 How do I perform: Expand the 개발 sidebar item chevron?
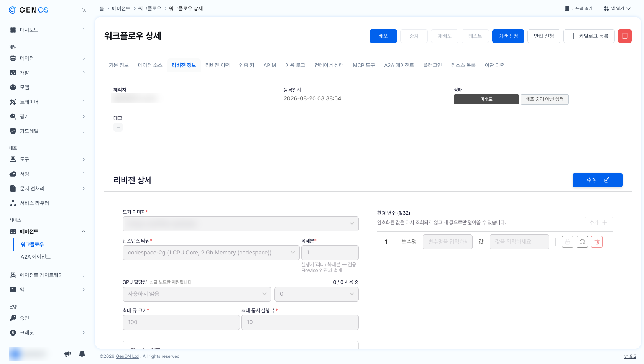[x=84, y=73]
